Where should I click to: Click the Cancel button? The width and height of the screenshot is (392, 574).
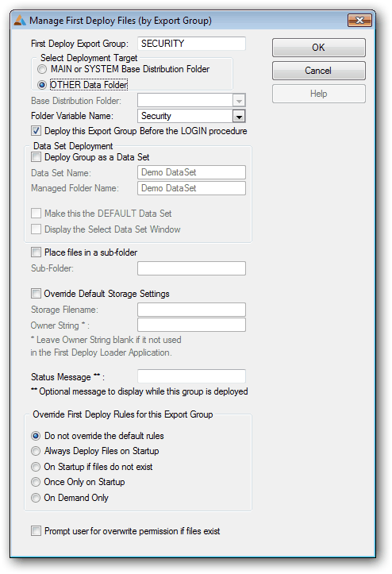coord(318,71)
